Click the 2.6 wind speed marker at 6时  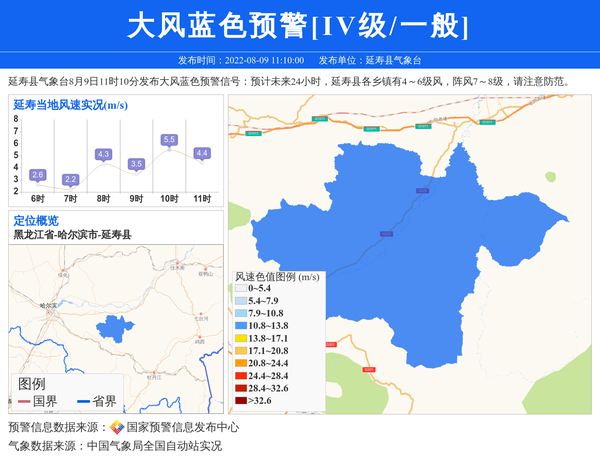[x=38, y=175]
